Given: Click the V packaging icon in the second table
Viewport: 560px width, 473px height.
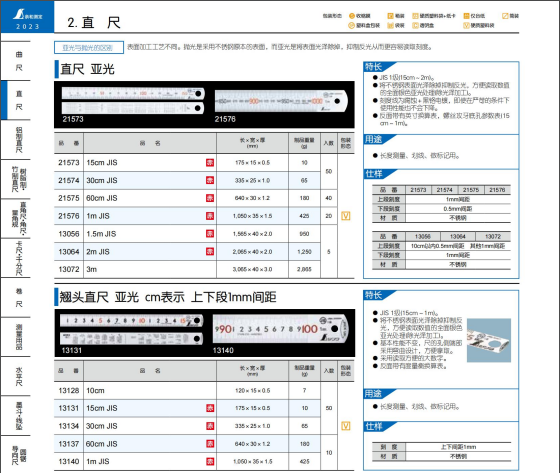Looking at the screenshot, I should point(345,426).
